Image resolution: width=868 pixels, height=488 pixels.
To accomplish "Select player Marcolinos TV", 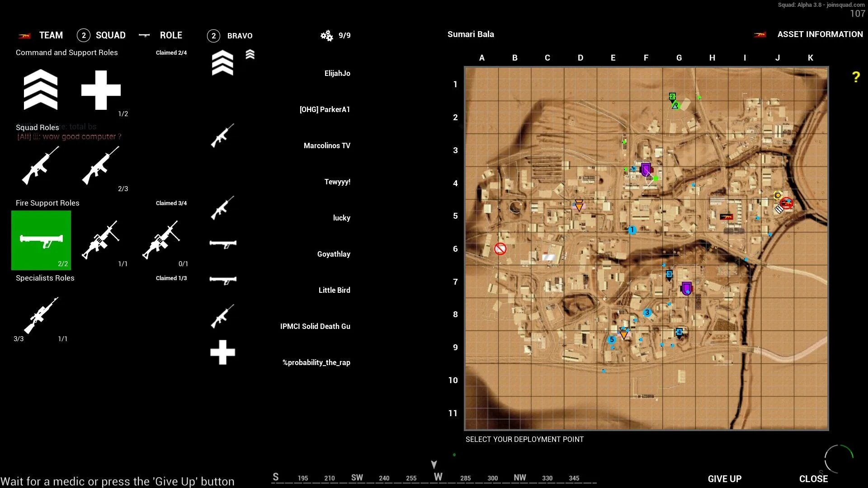I will (327, 145).
